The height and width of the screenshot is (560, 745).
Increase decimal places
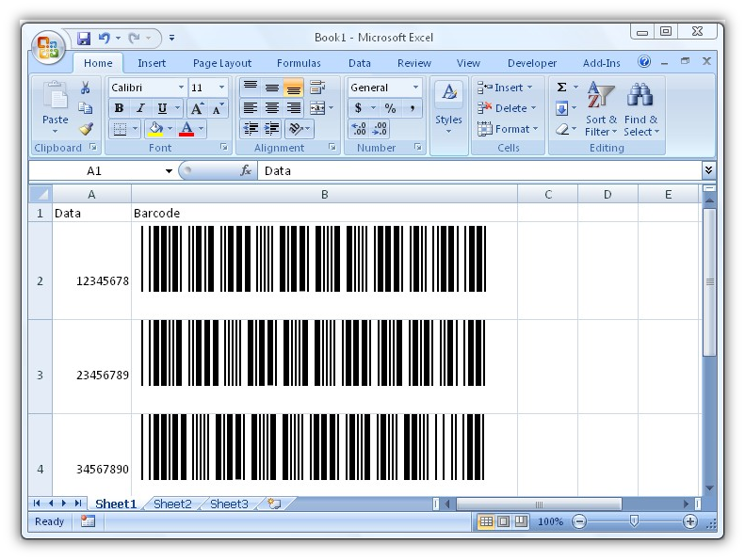pyautogui.click(x=359, y=129)
